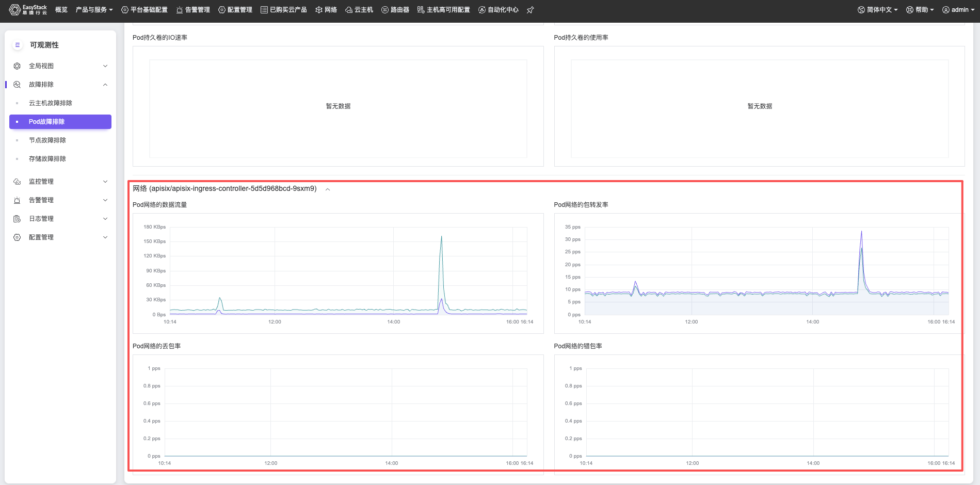Expand sidebar 告警管理 with its chevron
The image size is (980, 485).
pos(105,200)
